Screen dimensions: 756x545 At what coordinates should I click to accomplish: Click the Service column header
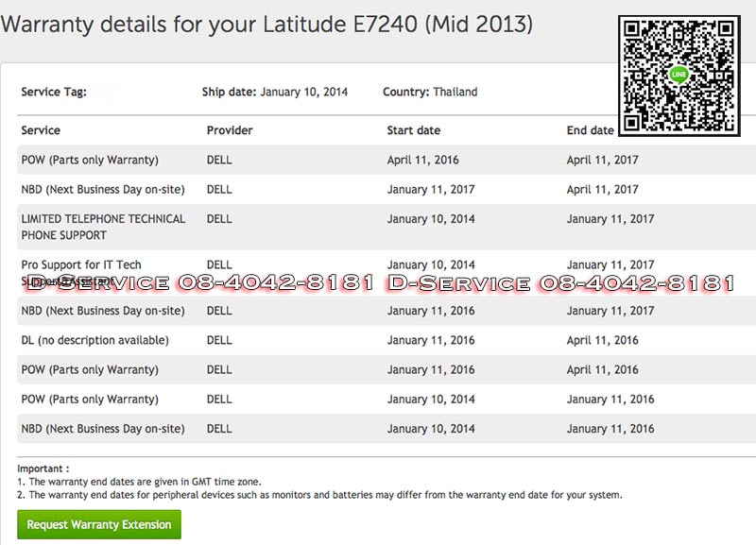click(41, 130)
